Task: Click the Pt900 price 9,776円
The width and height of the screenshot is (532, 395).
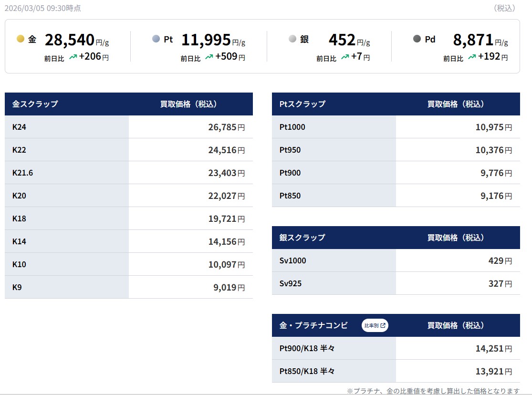Action: coord(496,173)
